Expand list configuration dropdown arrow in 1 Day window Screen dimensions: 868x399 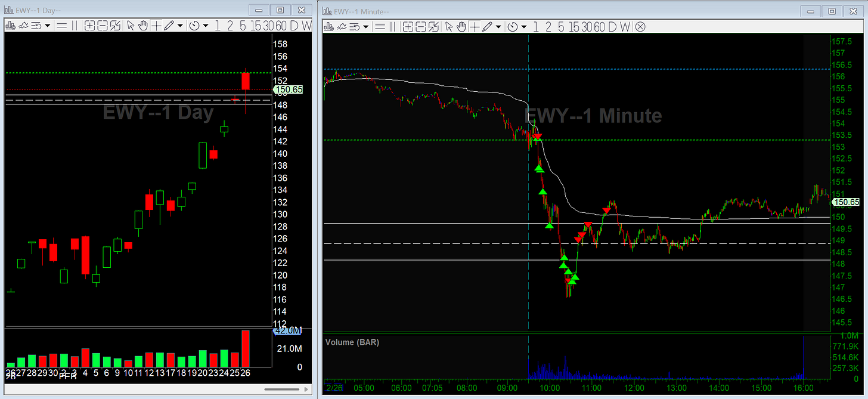click(x=48, y=26)
